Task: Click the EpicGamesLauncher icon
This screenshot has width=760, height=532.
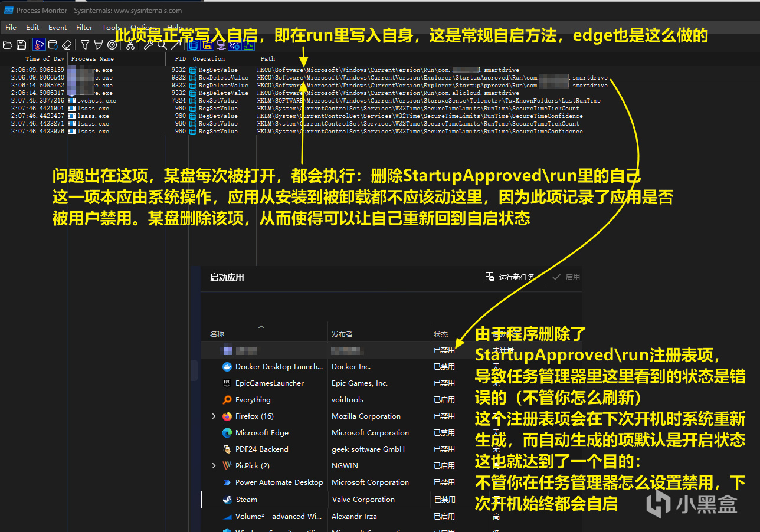Action: (x=227, y=383)
